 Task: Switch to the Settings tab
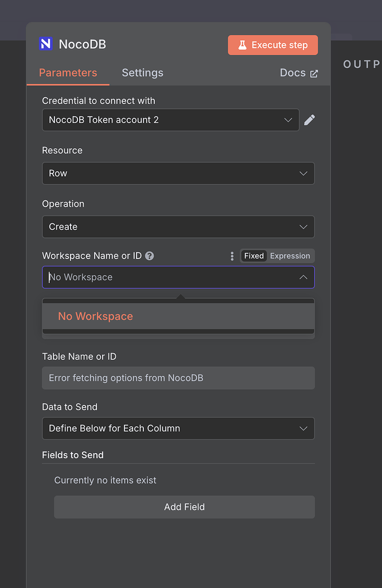[x=142, y=72]
